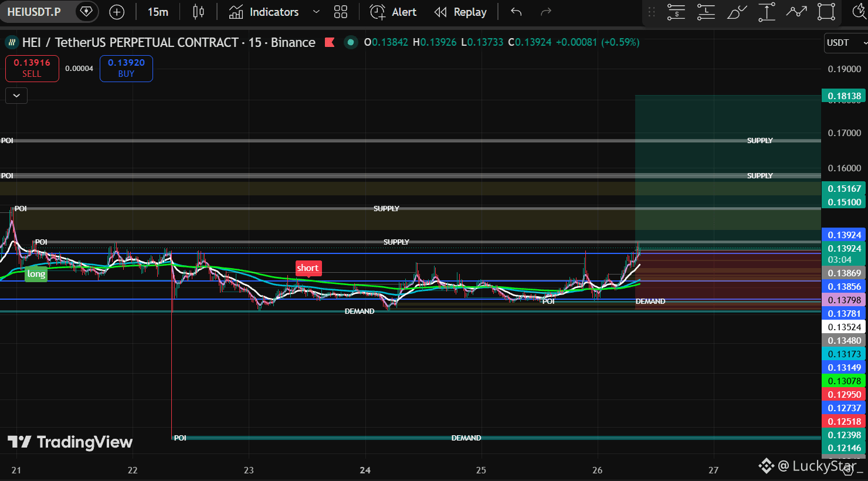The height and width of the screenshot is (481, 868).
Task: Click the 0.13916 SELL button
Action: [32, 68]
